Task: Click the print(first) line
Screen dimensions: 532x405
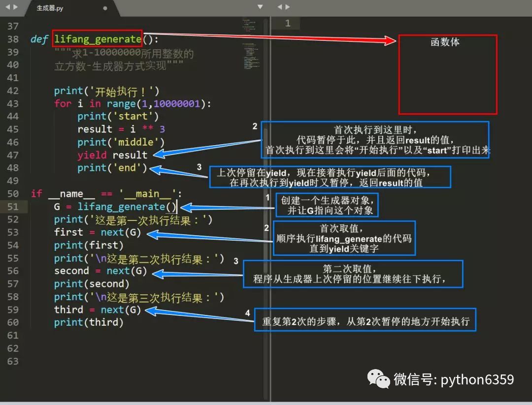Action: [x=89, y=245]
